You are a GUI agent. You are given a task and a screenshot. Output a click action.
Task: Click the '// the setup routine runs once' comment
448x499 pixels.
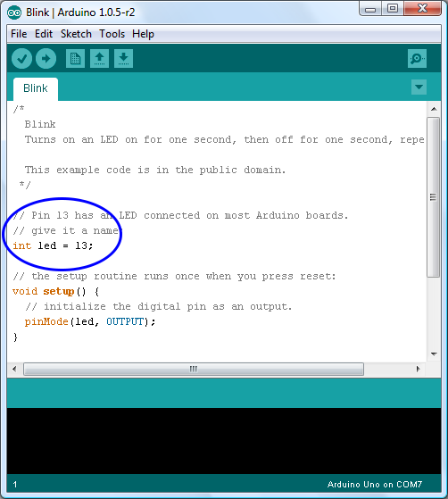coord(174,276)
